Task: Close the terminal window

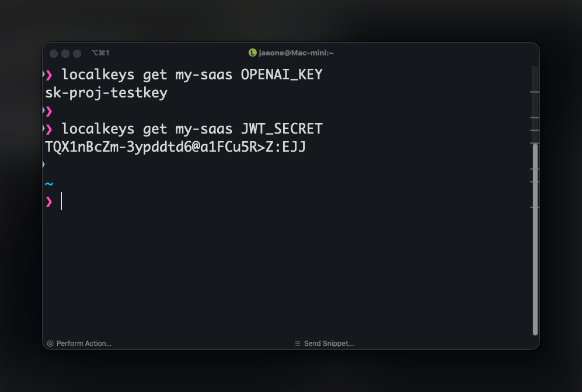Action: pos(54,54)
